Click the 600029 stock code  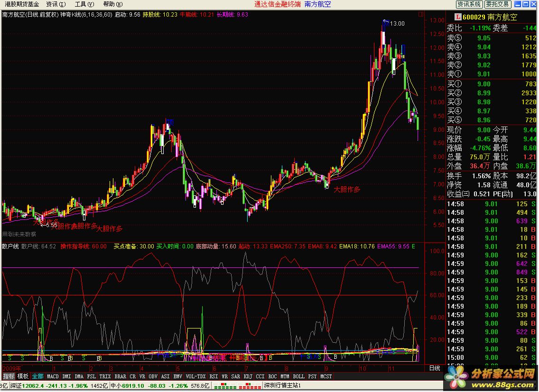coord(474,17)
